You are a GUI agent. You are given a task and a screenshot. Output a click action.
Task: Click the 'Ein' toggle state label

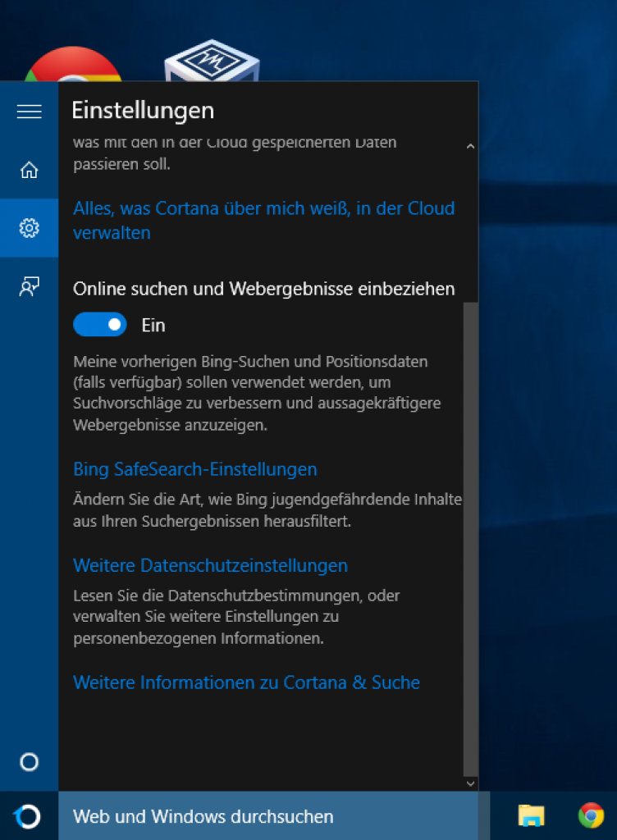[x=153, y=325]
